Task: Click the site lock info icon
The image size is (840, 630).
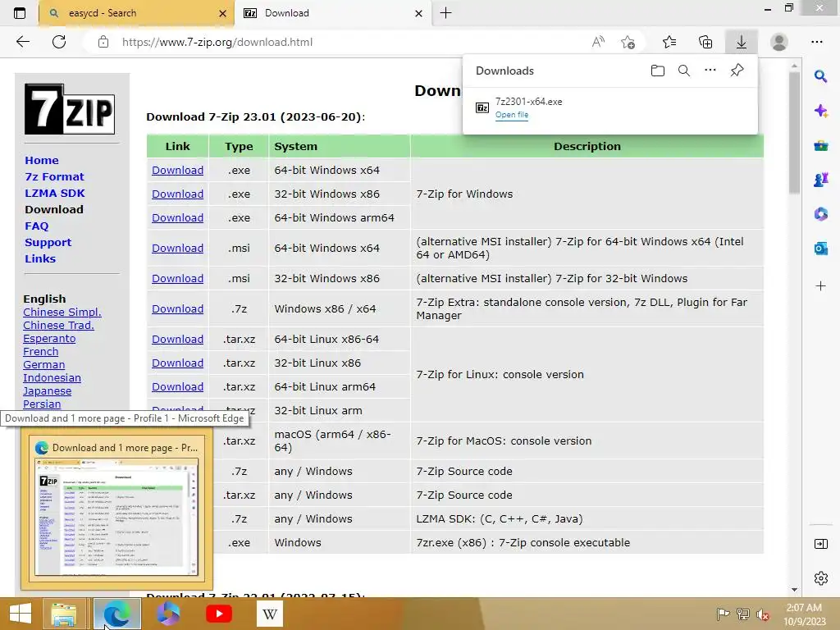Action: [x=103, y=42]
